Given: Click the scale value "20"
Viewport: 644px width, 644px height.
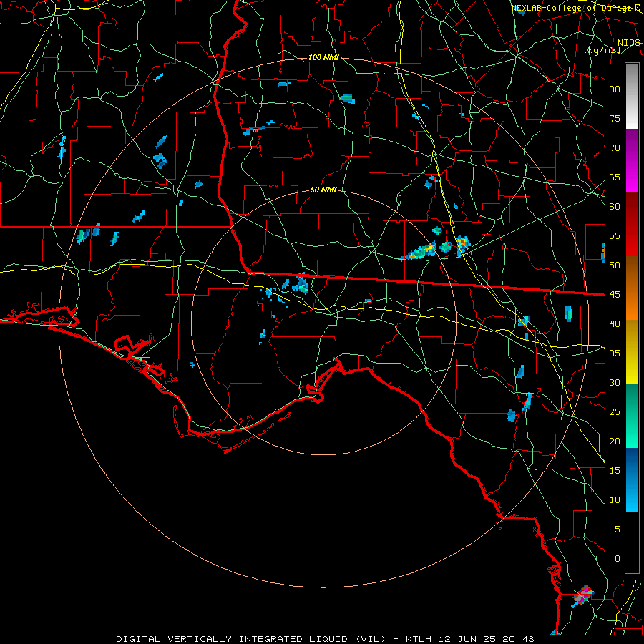Looking at the screenshot, I should pyautogui.click(x=615, y=441).
